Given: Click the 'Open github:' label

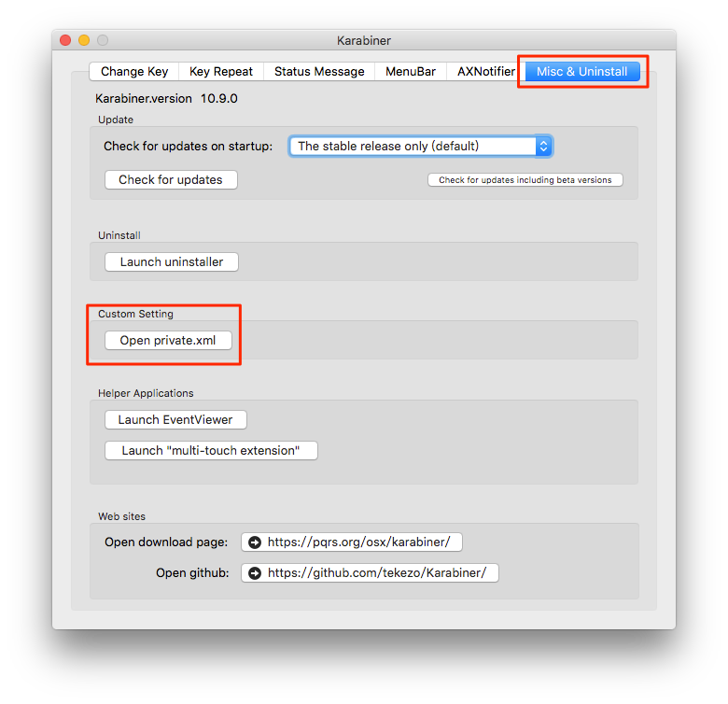Looking at the screenshot, I should pyautogui.click(x=192, y=573).
